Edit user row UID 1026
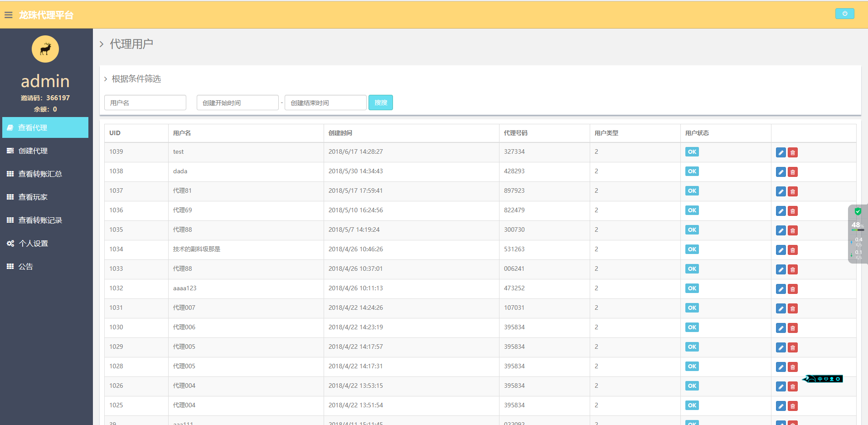 tap(781, 386)
